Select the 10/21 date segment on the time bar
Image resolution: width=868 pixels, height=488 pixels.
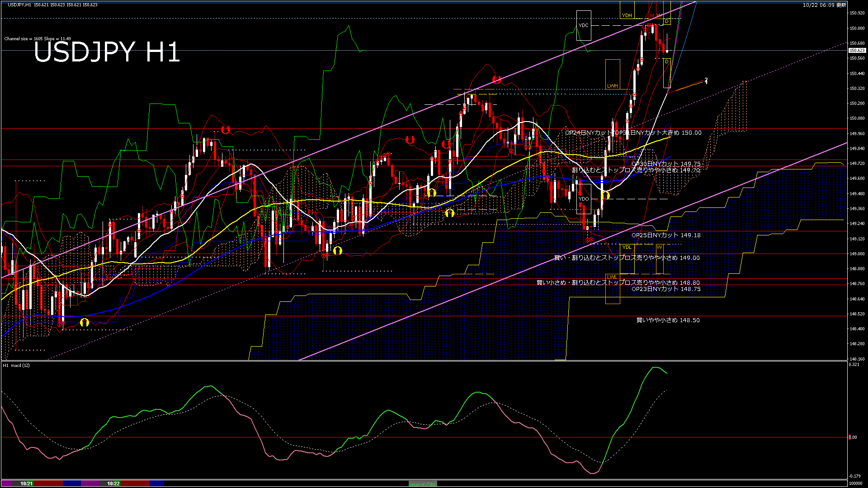coord(27,483)
